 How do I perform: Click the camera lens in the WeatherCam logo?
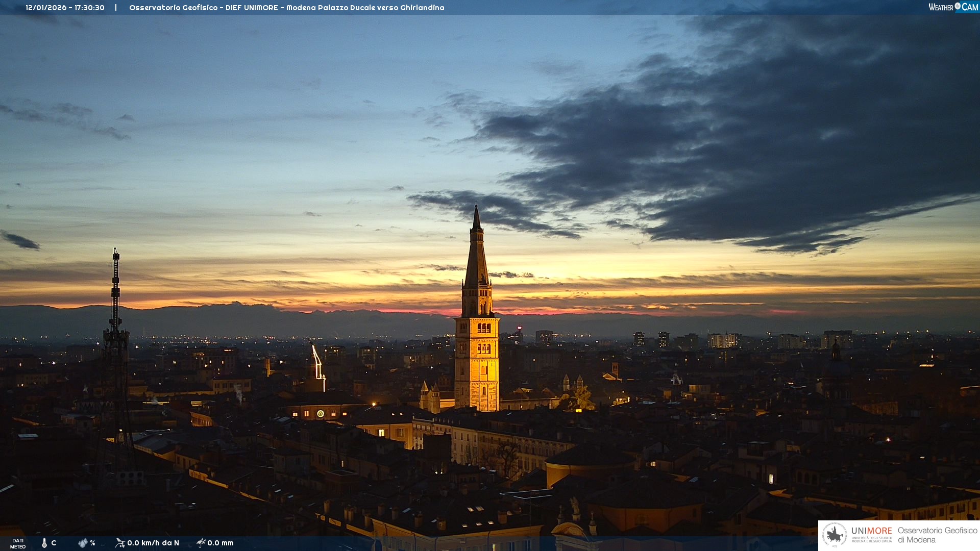[958, 6]
